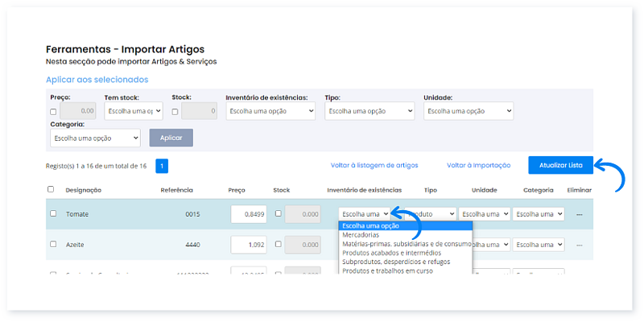
Task: Go to page 1 of records
Action: click(x=162, y=166)
